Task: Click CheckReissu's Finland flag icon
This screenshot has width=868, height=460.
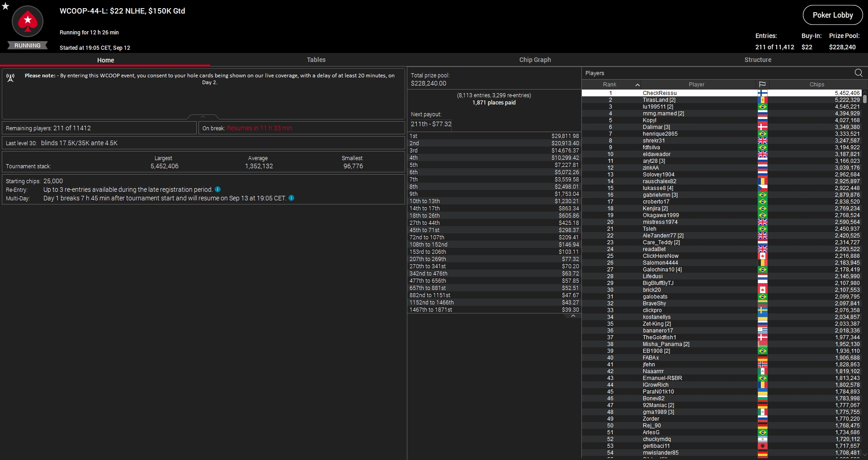Action: click(x=763, y=93)
